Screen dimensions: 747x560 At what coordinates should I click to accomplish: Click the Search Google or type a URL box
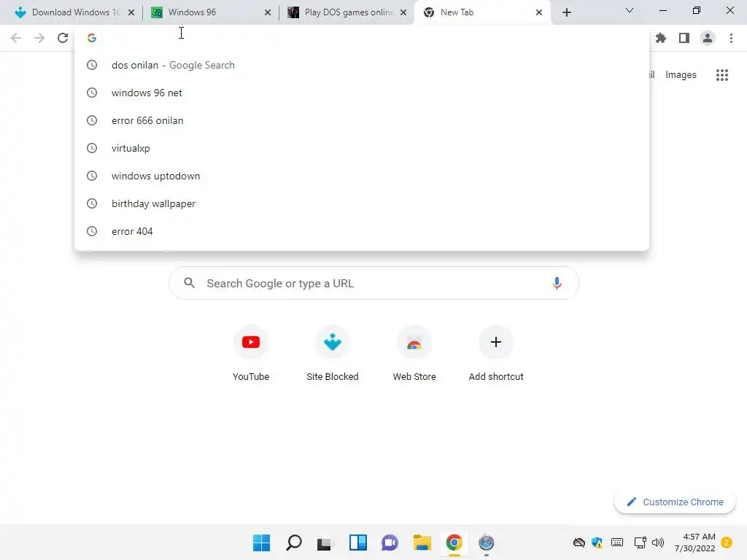pos(374,284)
